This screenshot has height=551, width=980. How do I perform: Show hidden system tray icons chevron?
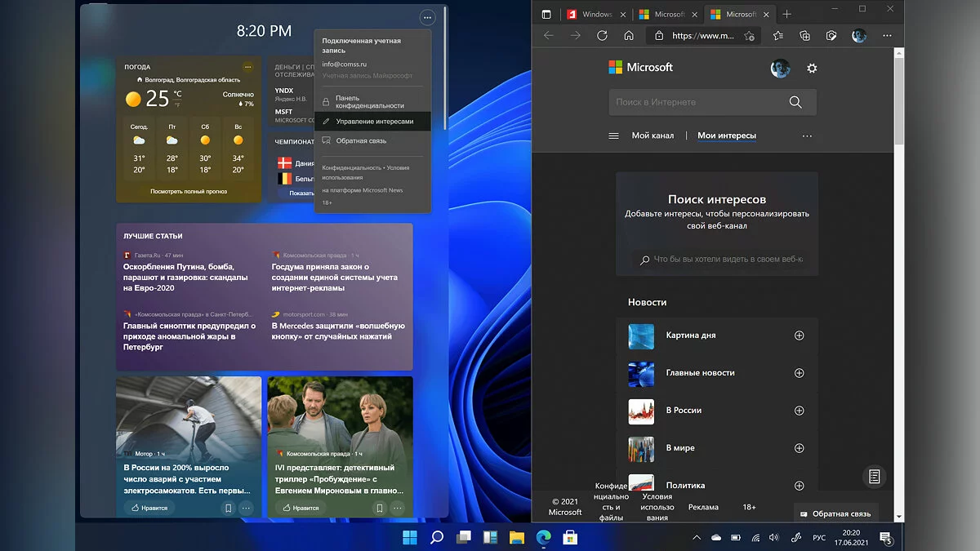tap(696, 538)
